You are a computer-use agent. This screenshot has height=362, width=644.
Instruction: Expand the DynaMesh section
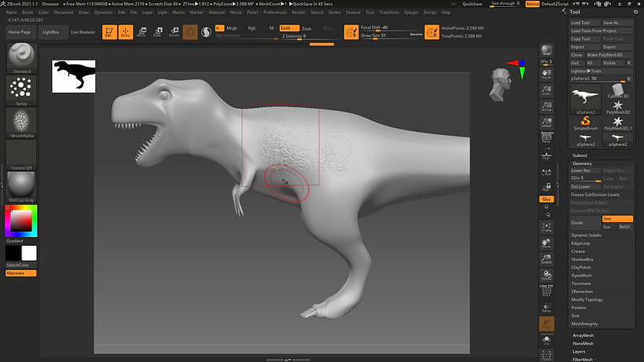[x=581, y=276]
